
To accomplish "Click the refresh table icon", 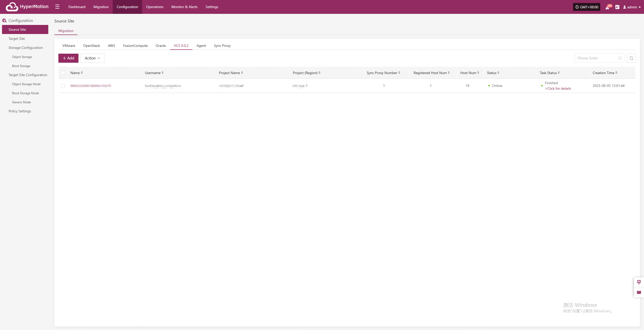I will [631, 58].
